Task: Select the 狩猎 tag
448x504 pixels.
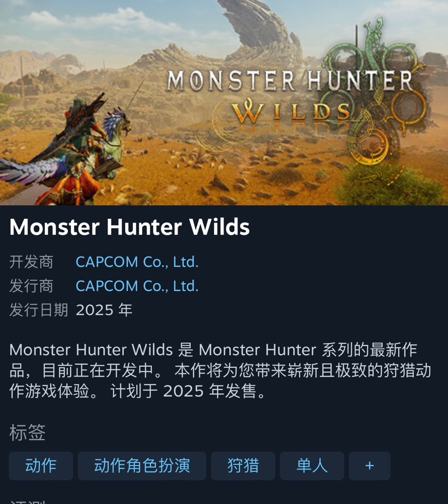Action: (243, 466)
